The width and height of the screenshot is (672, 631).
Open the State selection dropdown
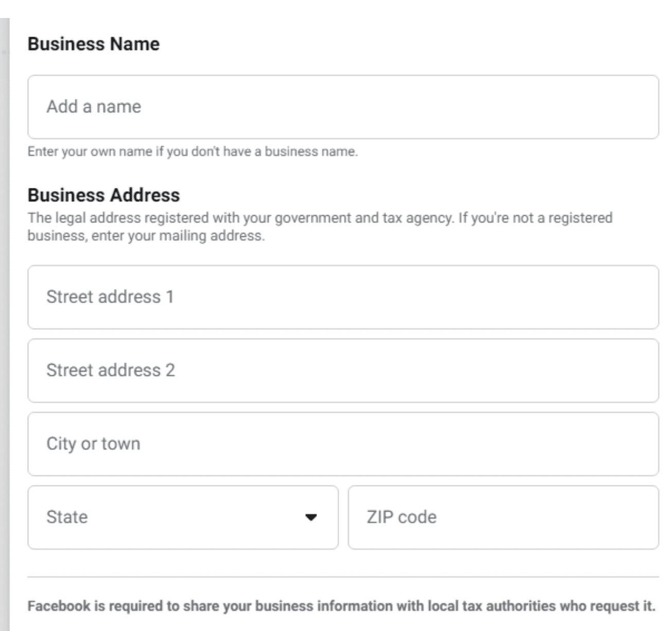point(183,517)
